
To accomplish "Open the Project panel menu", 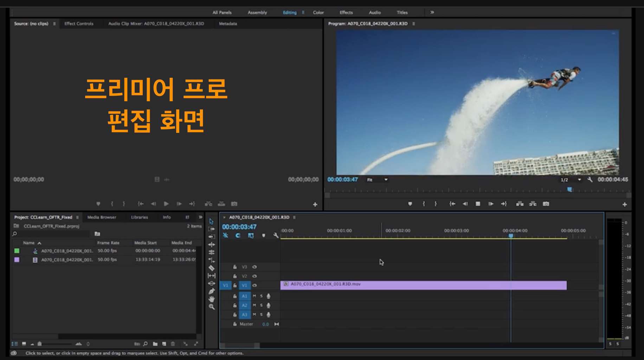I will 77,217.
